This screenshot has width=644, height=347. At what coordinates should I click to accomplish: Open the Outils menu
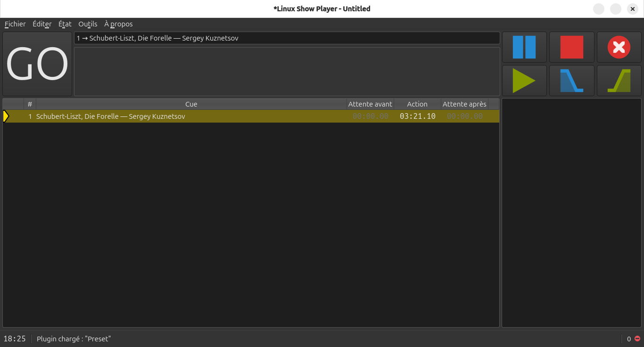[88, 24]
